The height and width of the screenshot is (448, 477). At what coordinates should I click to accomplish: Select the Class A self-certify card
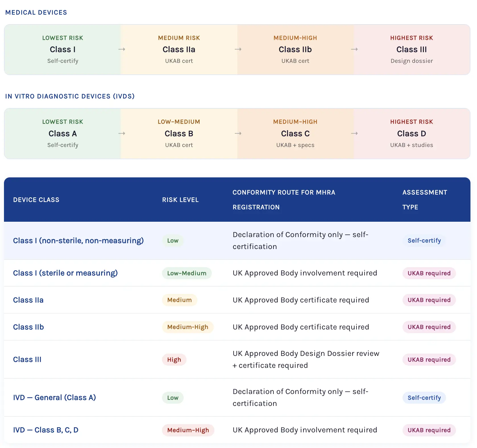pos(63,133)
